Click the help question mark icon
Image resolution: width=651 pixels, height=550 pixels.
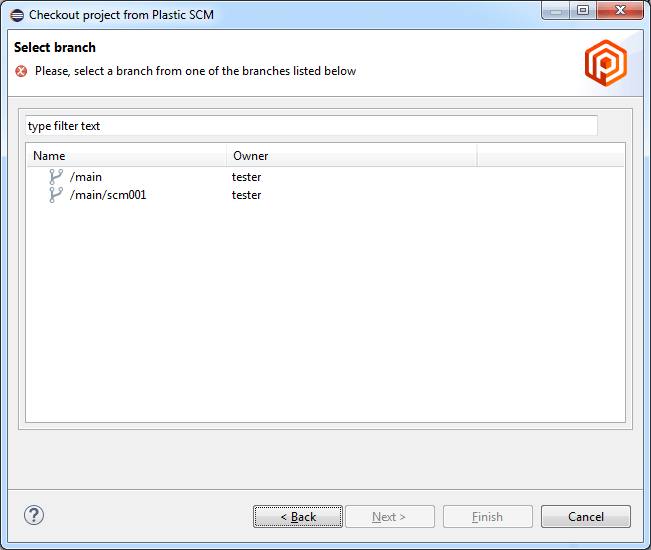pos(34,516)
